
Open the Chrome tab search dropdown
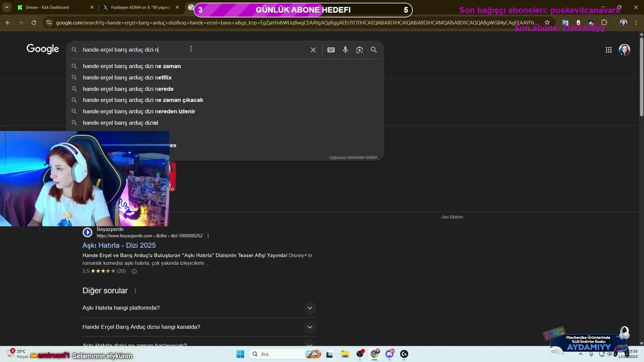(7, 7)
